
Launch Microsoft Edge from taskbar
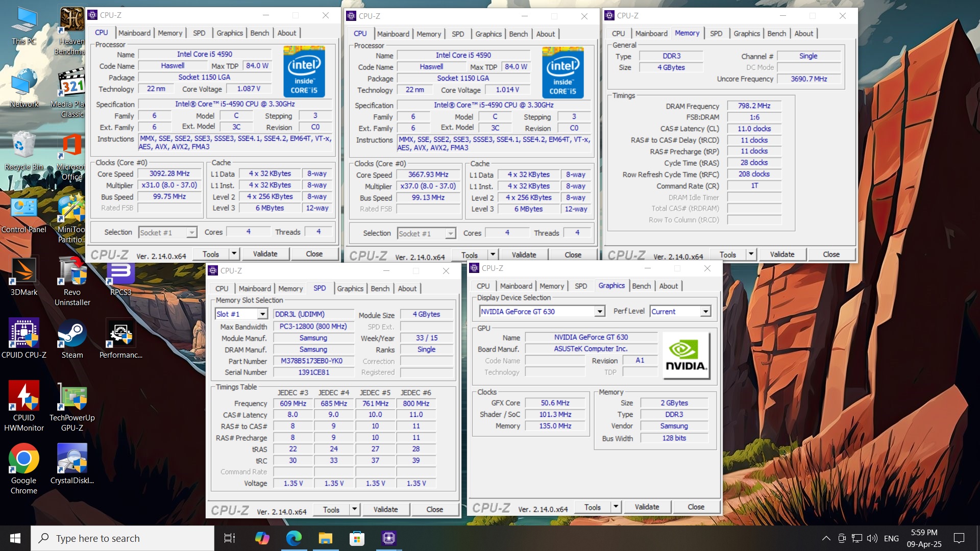point(294,538)
